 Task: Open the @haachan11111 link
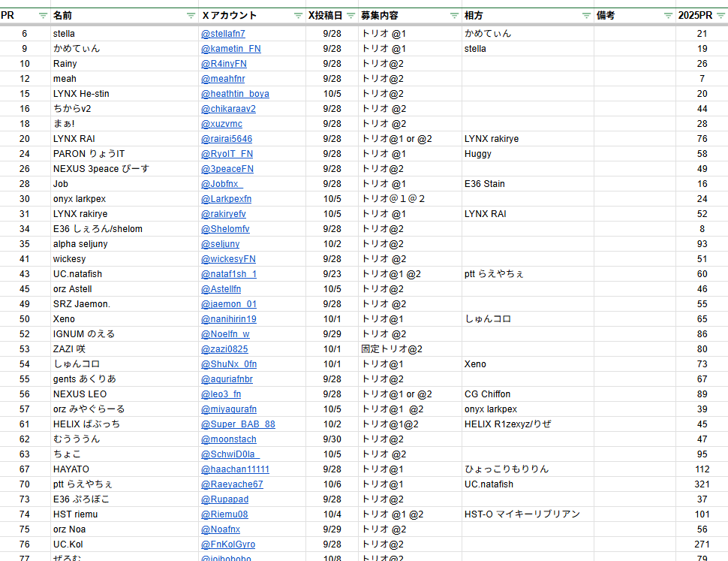(235, 469)
